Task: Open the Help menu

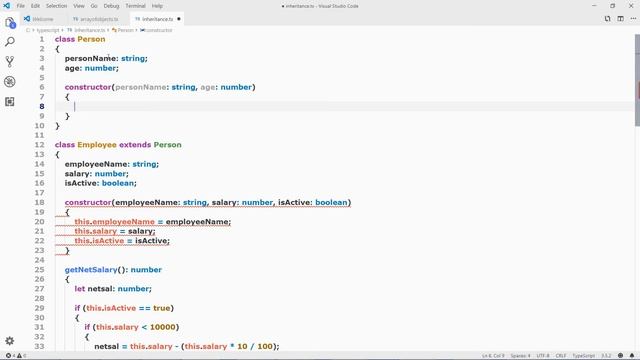Action: click(x=157, y=6)
